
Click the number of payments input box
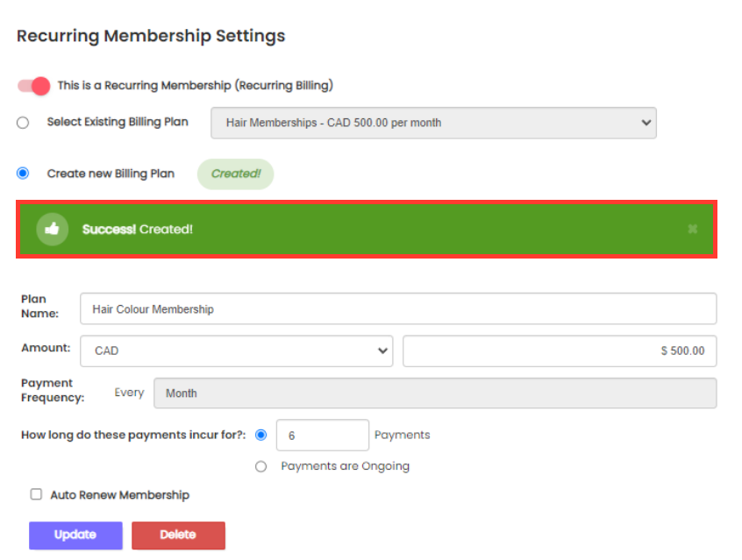coord(322,435)
